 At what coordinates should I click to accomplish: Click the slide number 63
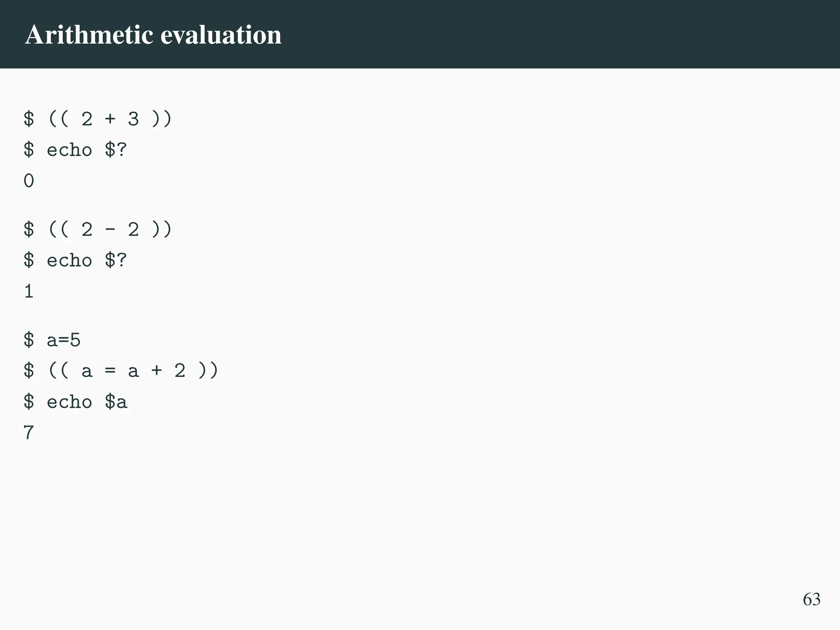pyautogui.click(x=811, y=599)
